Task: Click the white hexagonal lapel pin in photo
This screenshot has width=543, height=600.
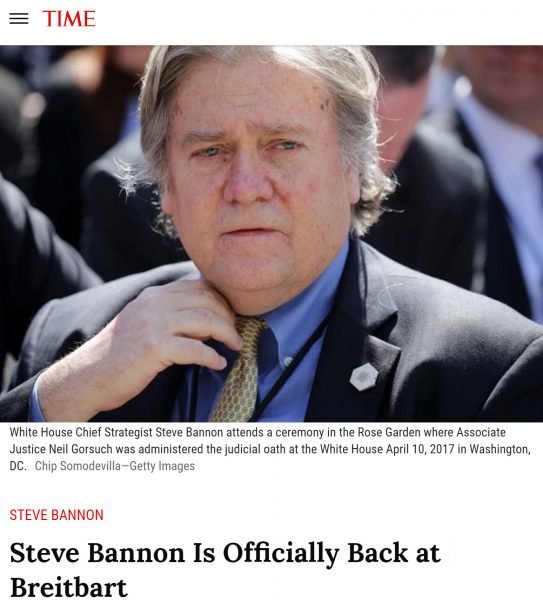Action: 364,377
